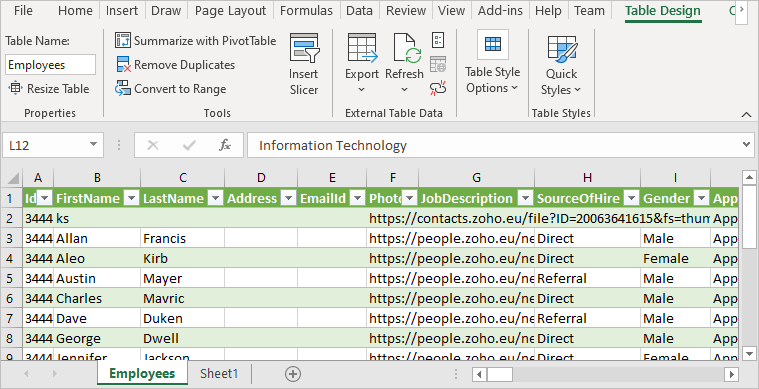Open the LastName filter dropdown

[x=215, y=198]
